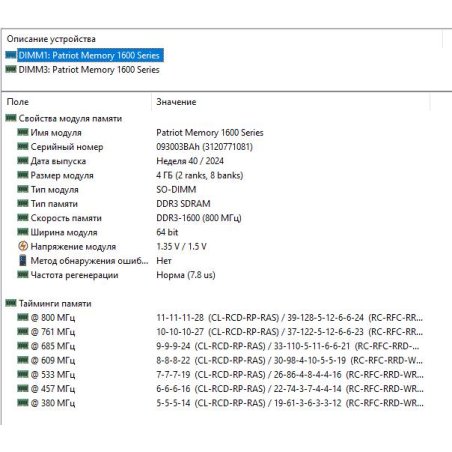Click the value Норма (7.8 us)
This screenshot has height=452, width=452.
point(186,275)
